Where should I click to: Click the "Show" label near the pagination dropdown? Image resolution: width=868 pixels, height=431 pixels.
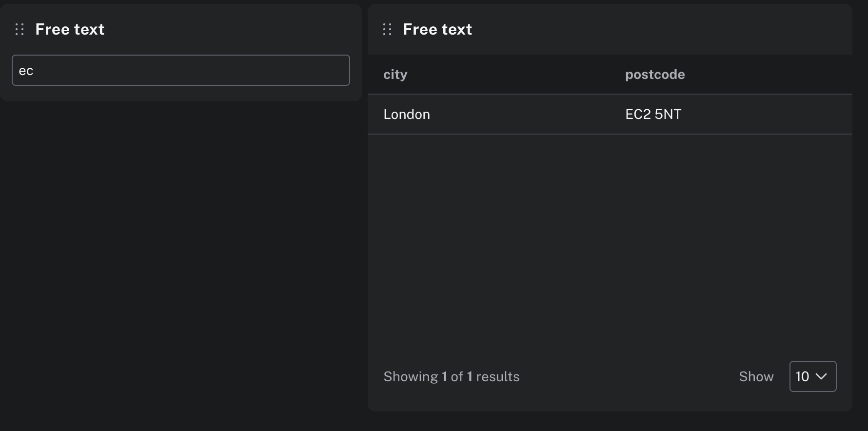click(756, 376)
